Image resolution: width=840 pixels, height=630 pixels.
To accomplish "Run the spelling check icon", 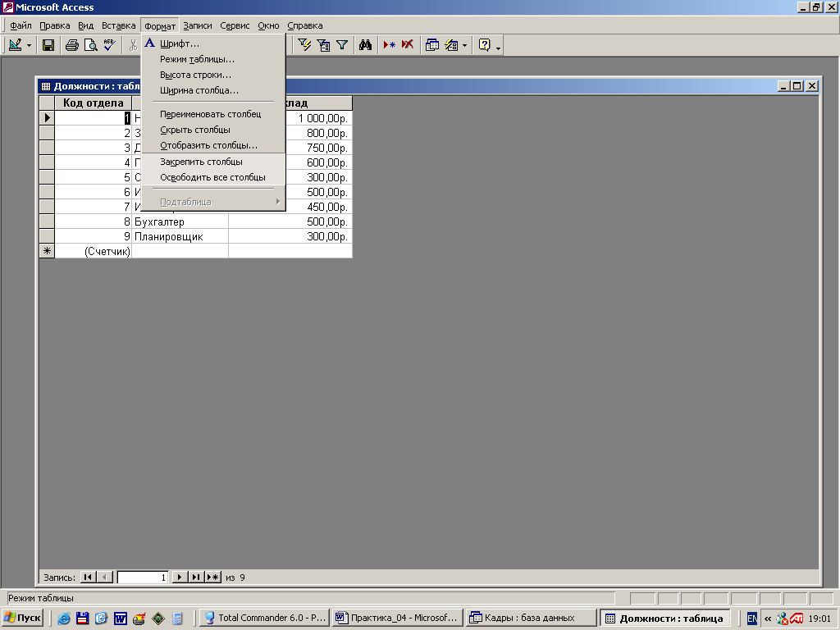I will point(110,45).
